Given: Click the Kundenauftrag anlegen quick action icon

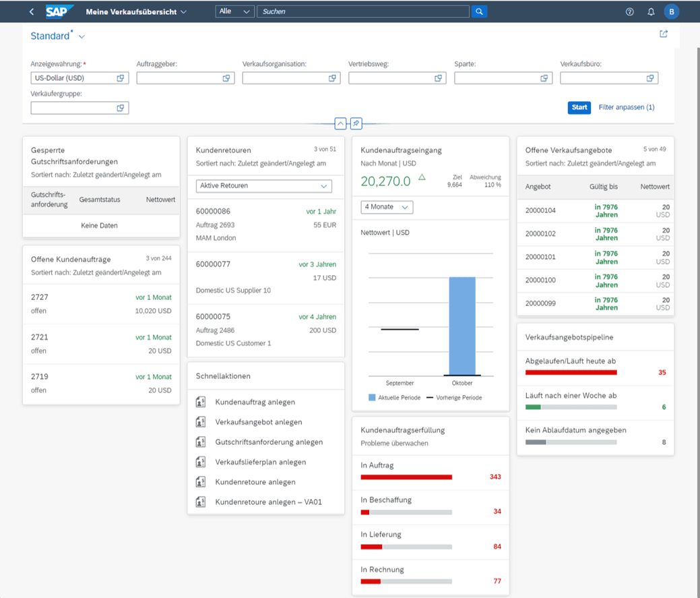Looking at the screenshot, I should (x=201, y=402).
